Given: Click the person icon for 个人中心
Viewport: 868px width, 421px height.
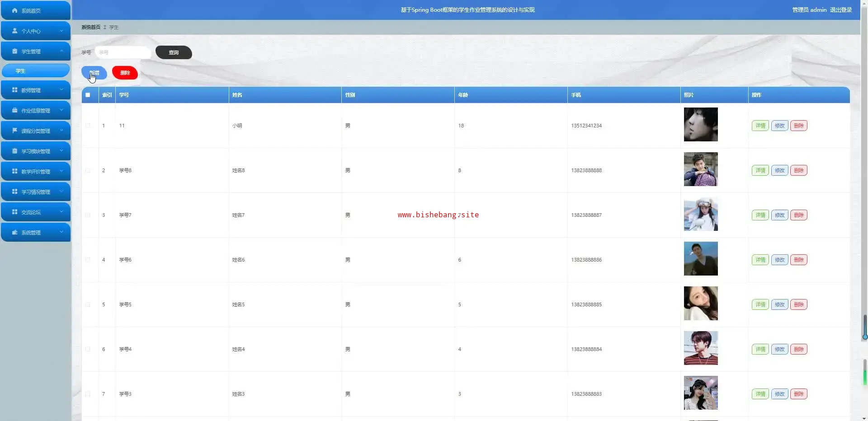Looking at the screenshot, I should (14, 31).
